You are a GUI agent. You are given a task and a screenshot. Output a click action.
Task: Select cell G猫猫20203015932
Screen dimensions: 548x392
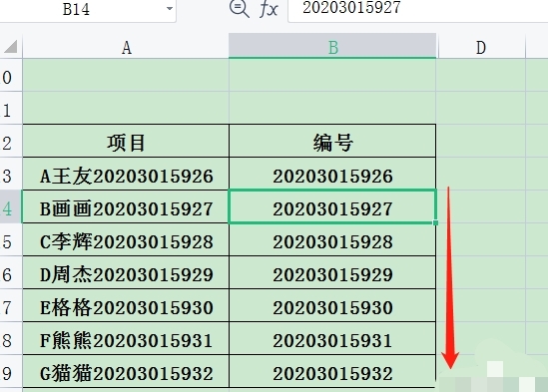pyautogui.click(x=126, y=372)
